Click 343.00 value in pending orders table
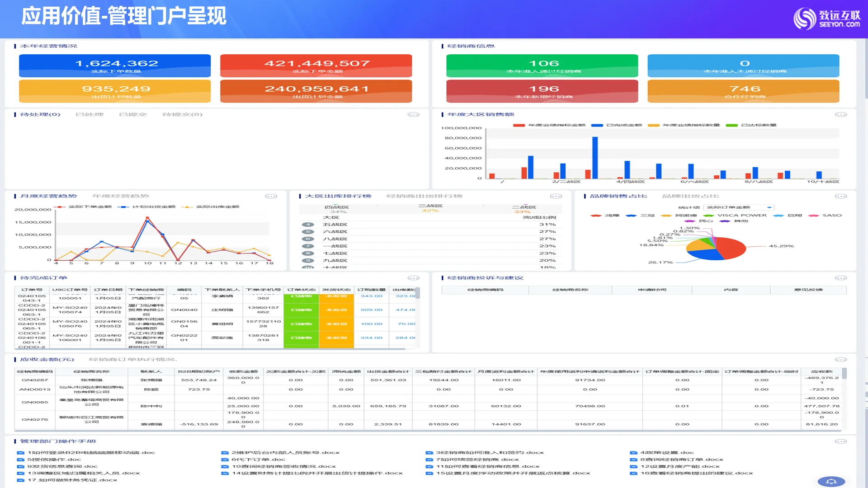The width and height of the screenshot is (868, 488). [x=372, y=296]
